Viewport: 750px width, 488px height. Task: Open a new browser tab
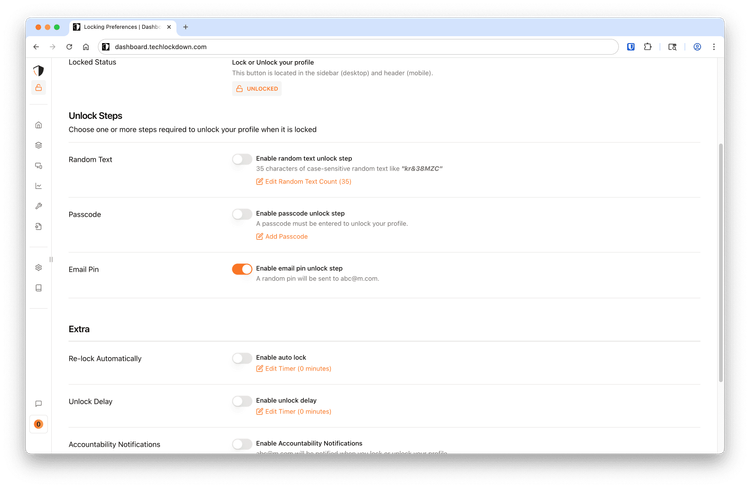click(186, 27)
